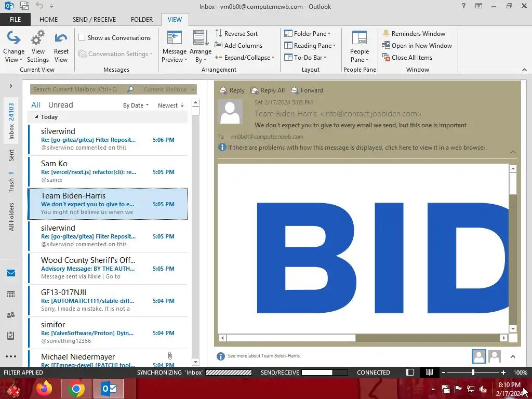Open the By Date sort dropdown
Image resolution: width=532 pixels, height=399 pixels.
[x=136, y=105]
